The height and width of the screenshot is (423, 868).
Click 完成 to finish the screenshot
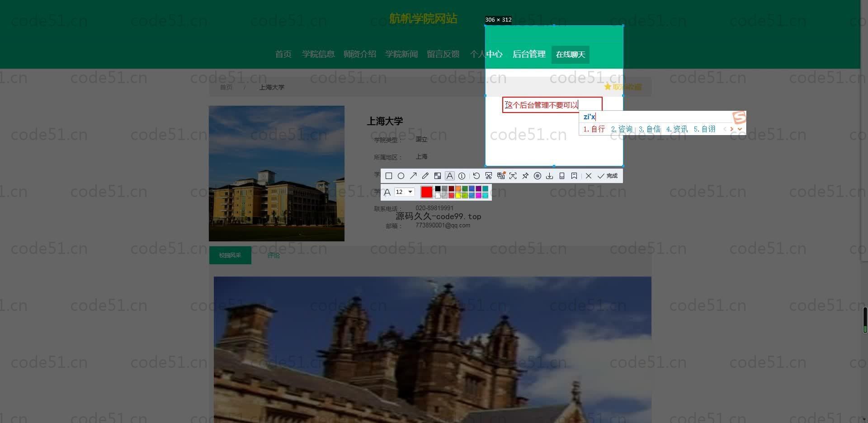pos(608,176)
